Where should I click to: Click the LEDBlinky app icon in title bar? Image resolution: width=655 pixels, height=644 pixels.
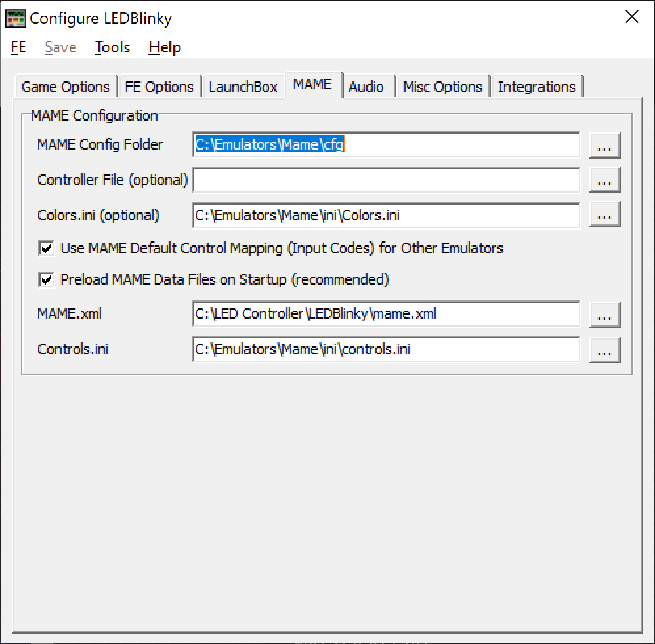point(16,18)
